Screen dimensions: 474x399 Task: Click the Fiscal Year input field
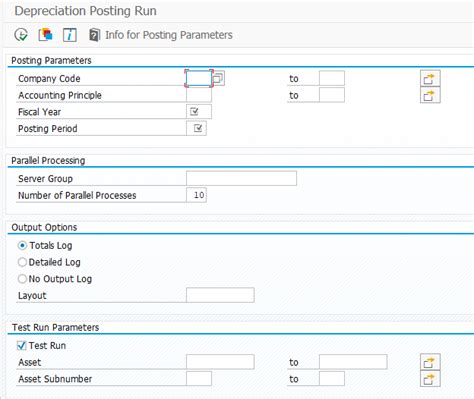coord(199,112)
